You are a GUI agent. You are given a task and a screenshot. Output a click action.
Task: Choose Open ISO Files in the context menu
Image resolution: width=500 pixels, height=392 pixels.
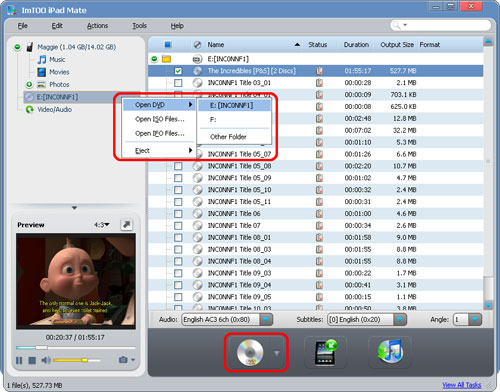click(159, 119)
